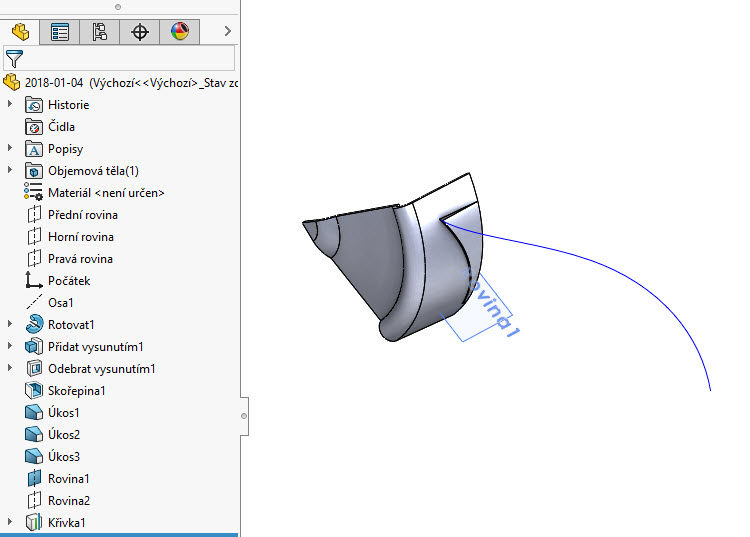750x537 pixels.
Task: Click the Úkos2 draft icon
Action: pos(33,434)
